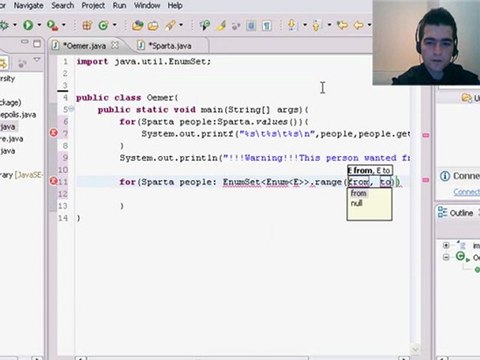Viewport: 480px width, 360px height.
Task: Expand the import declarations node in Outline
Action: point(446,245)
